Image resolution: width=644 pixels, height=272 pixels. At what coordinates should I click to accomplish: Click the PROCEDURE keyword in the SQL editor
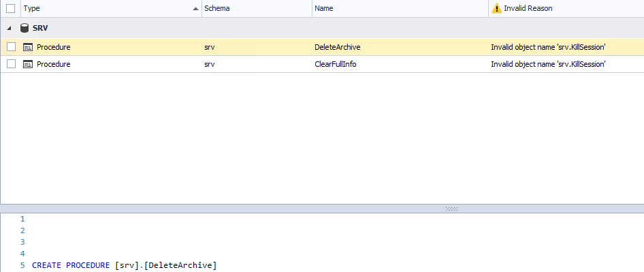coord(88,265)
